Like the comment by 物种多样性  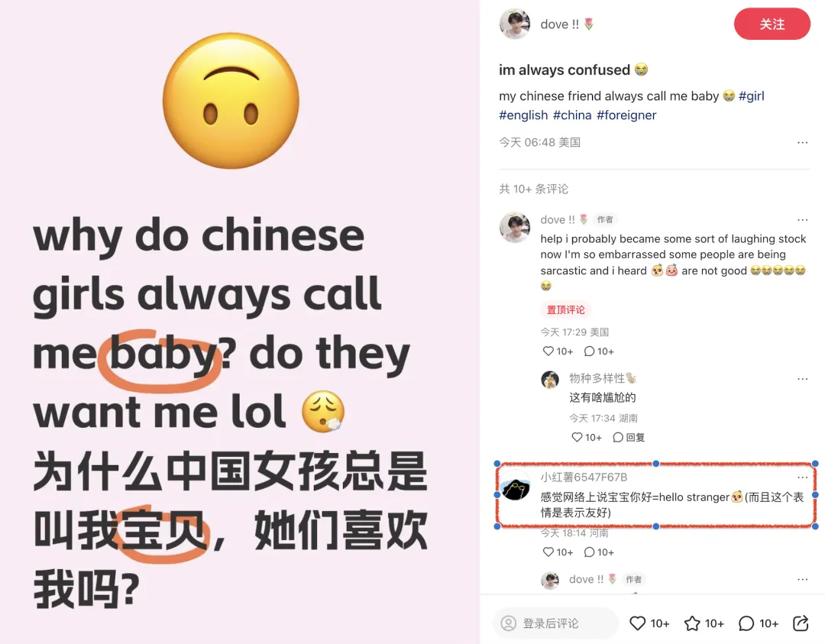[577, 437]
